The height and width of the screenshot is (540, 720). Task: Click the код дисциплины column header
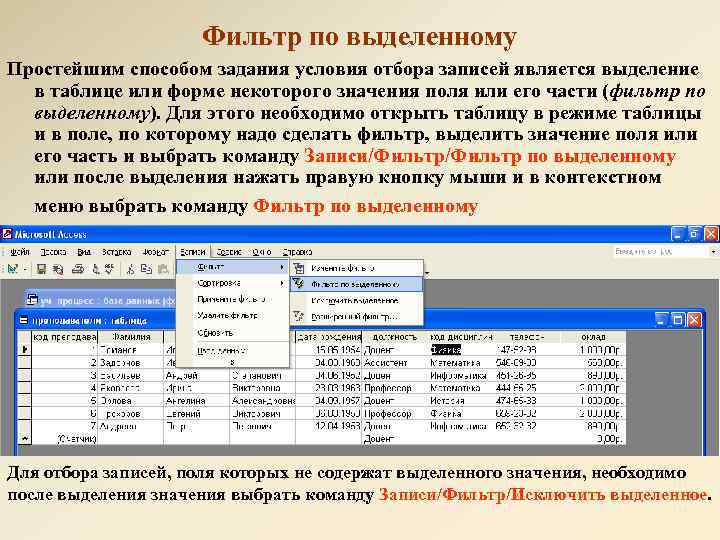click(461, 337)
